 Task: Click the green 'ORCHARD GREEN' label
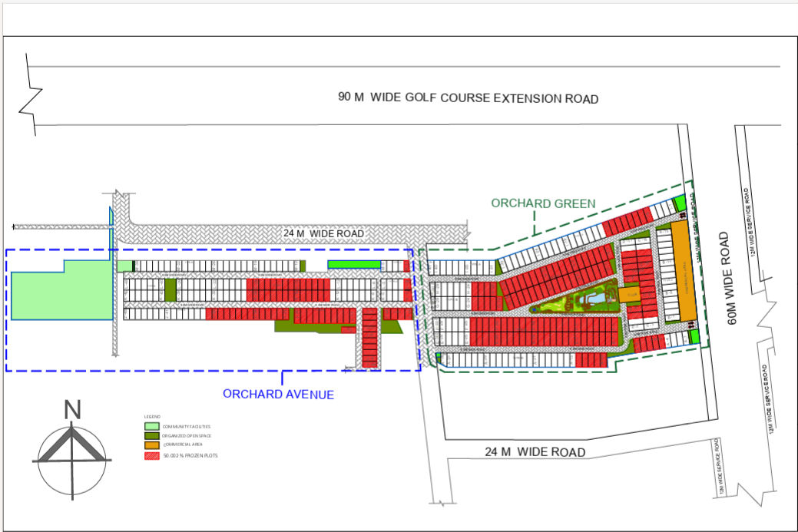pyautogui.click(x=543, y=203)
